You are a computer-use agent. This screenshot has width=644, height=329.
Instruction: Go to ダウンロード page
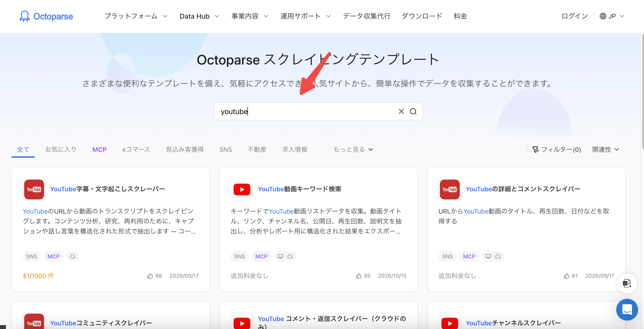coord(422,16)
